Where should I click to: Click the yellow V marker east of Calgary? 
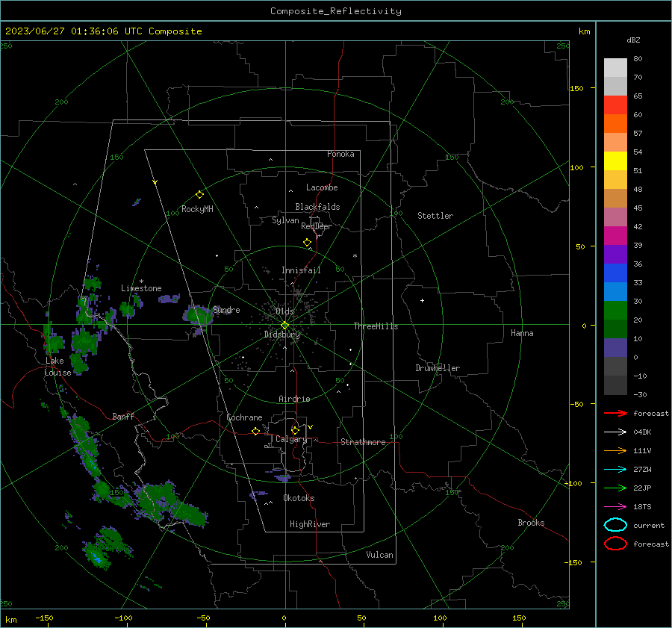click(x=311, y=427)
